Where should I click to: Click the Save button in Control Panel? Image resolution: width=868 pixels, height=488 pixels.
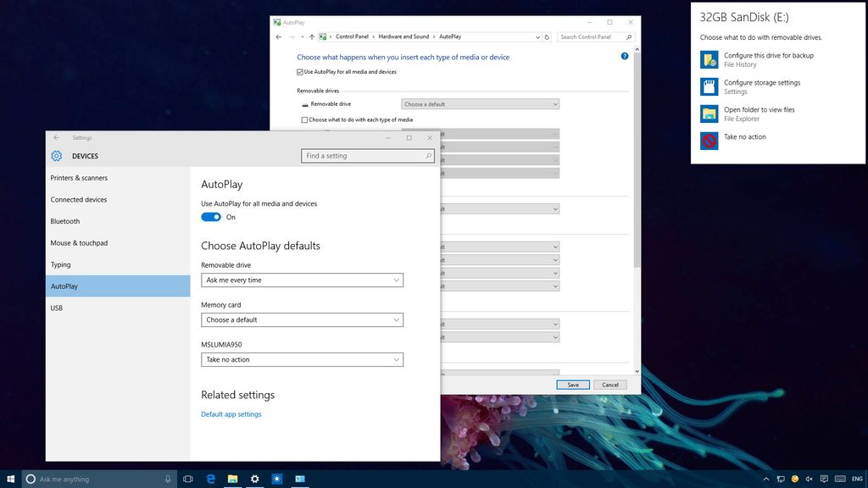573,384
